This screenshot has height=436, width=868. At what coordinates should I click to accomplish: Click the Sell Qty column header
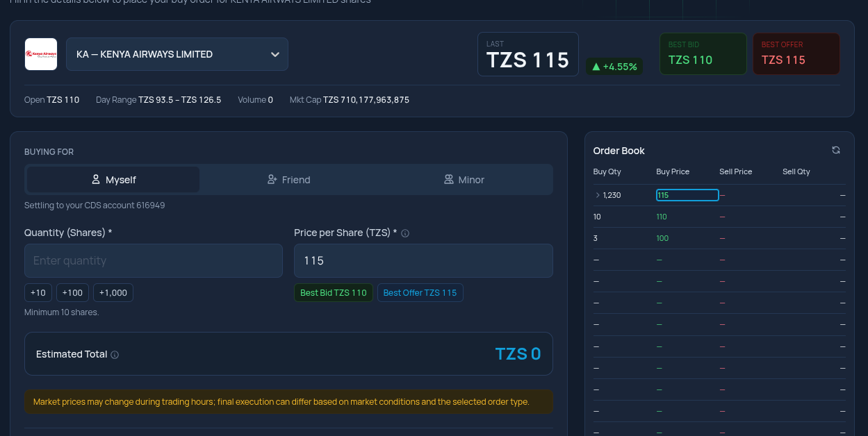[796, 171]
